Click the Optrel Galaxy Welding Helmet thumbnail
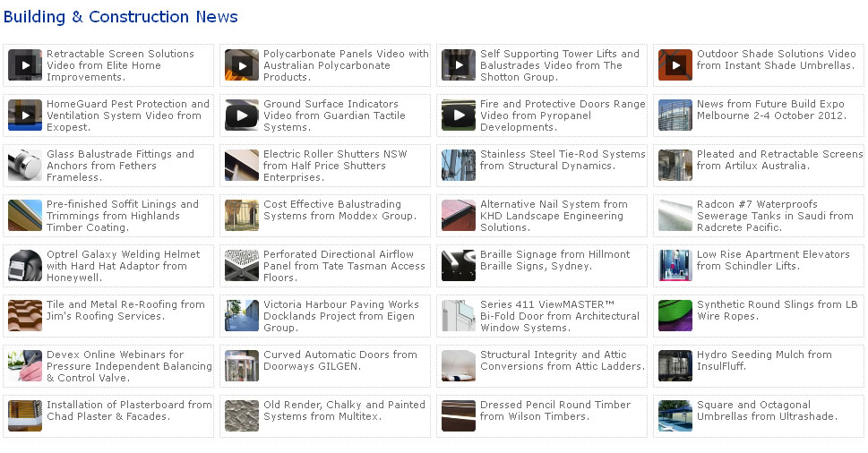Screen dimensions: 868x453 click(x=25, y=266)
